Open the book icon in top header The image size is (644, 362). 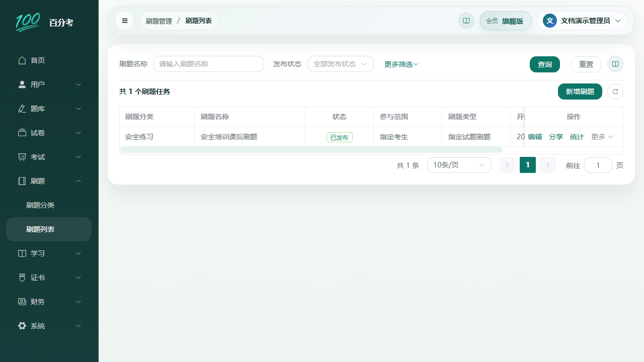(x=466, y=21)
